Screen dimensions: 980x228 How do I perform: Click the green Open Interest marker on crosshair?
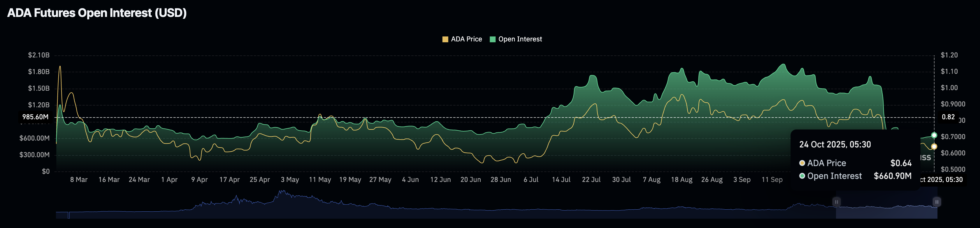tap(934, 135)
